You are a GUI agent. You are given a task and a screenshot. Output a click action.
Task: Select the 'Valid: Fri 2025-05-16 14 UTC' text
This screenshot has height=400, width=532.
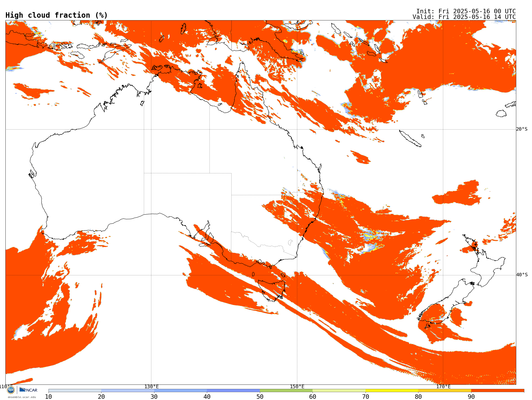tap(464, 17)
